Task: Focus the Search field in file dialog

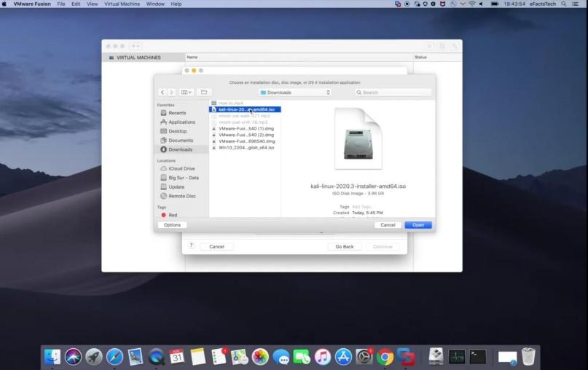Action: tap(393, 92)
